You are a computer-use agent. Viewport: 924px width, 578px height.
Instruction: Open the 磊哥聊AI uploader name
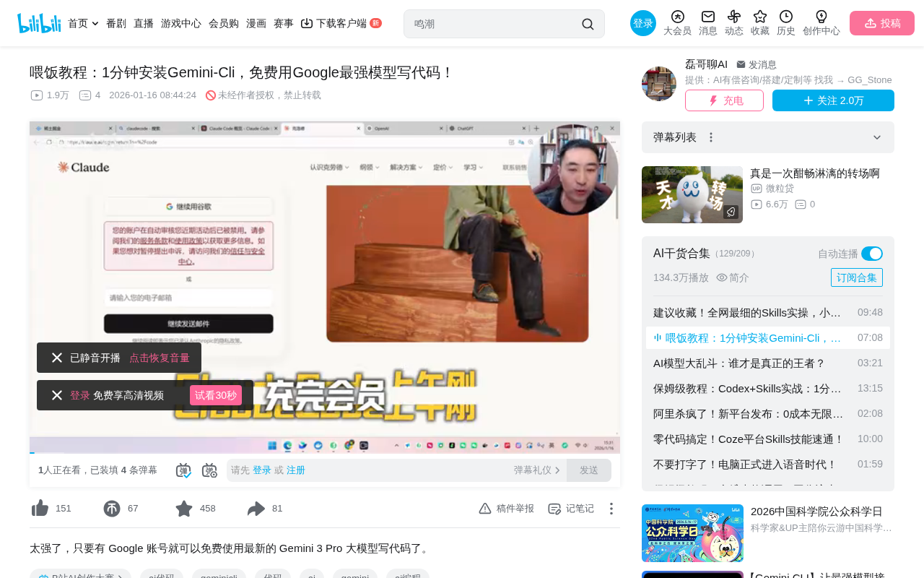[x=706, y=64]
